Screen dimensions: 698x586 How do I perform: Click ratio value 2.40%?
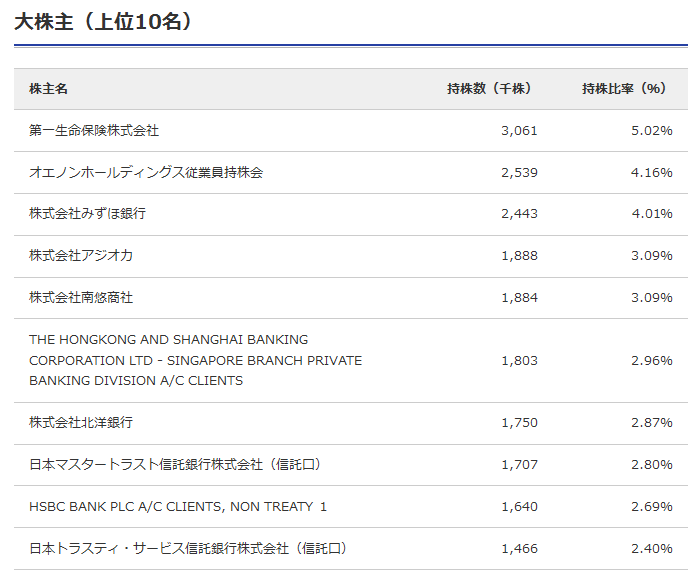(x=652, y=549)
